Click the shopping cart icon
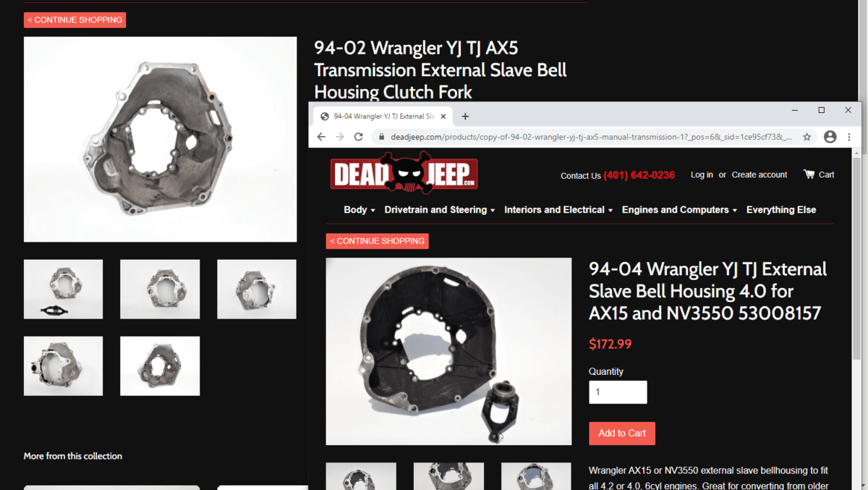Viewport: 868px width, 490px height. [809, 174]
